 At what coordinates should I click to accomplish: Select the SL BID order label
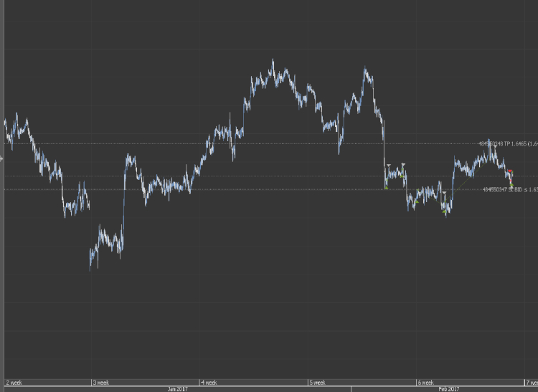pos(510,189)
